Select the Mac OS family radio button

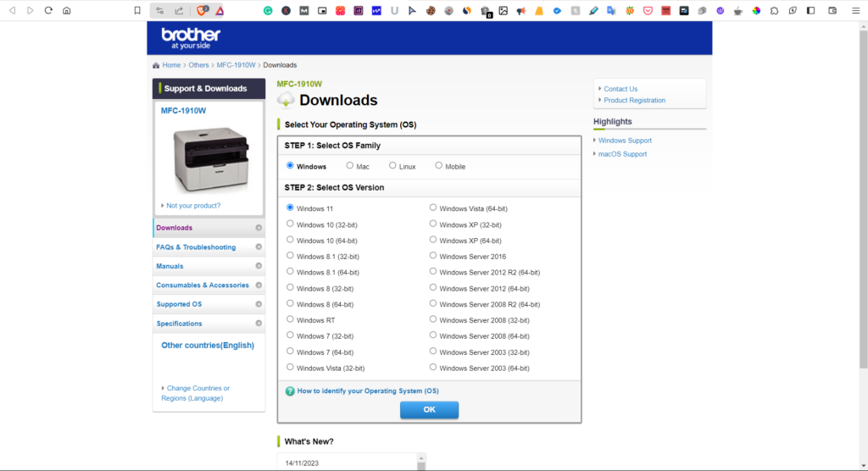348,166
